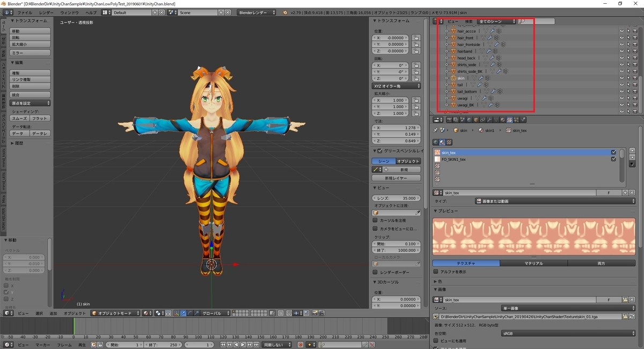644x349 pixels.
Task: Switch preview to the Material tab
Action: click(533, 263)
